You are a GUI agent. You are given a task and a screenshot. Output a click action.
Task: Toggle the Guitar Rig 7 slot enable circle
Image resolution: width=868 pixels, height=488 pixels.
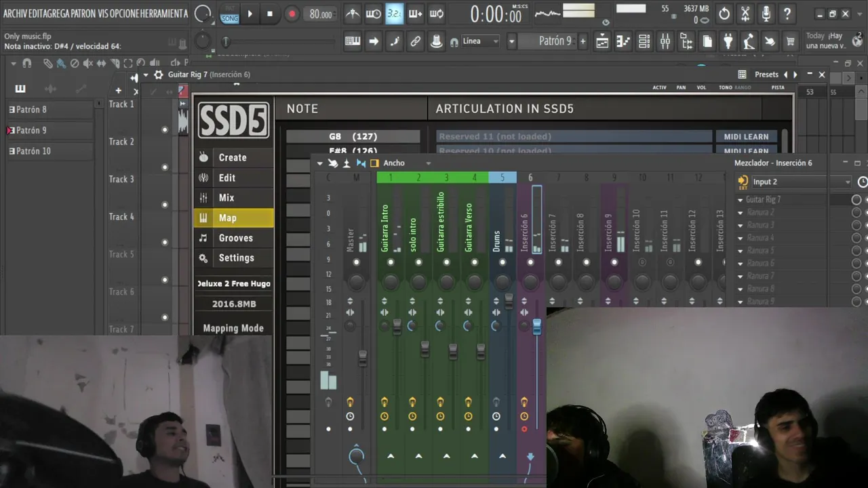pos(856,199)
